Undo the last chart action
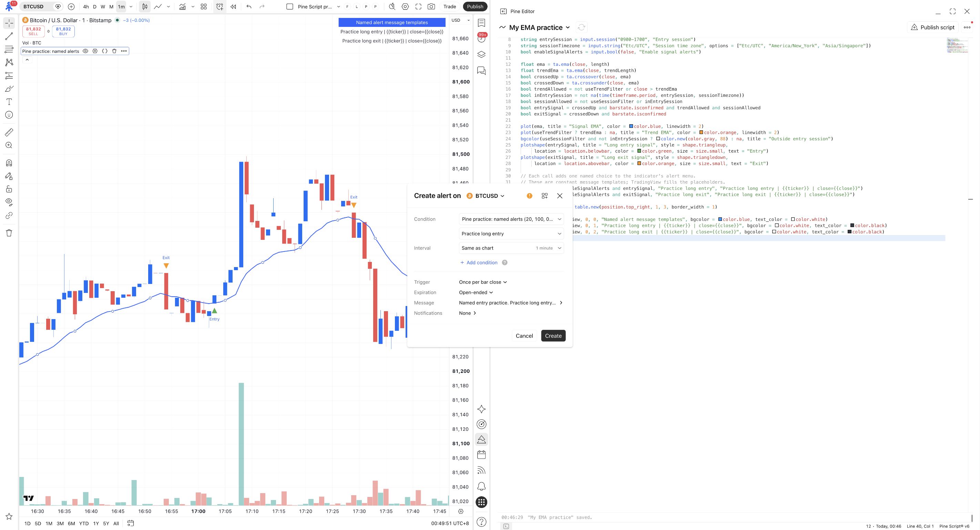 pyautogui.click(x=249, y=7)
